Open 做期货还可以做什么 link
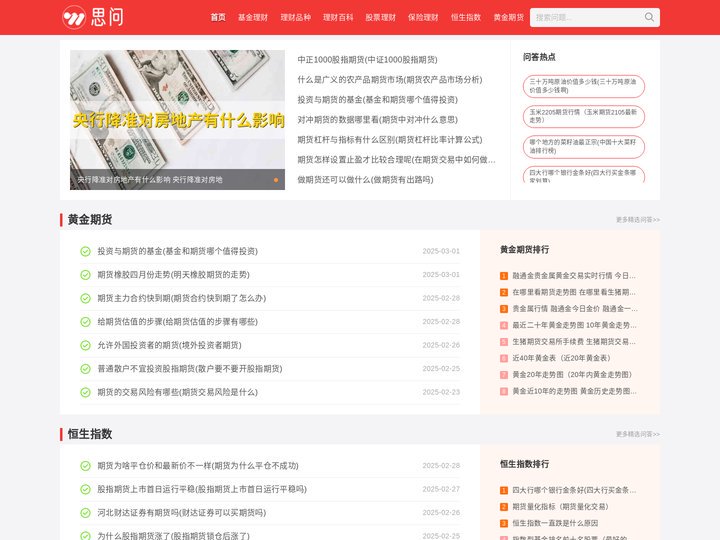The width and height of the screenshot is (720, 540). coord(365,180)
